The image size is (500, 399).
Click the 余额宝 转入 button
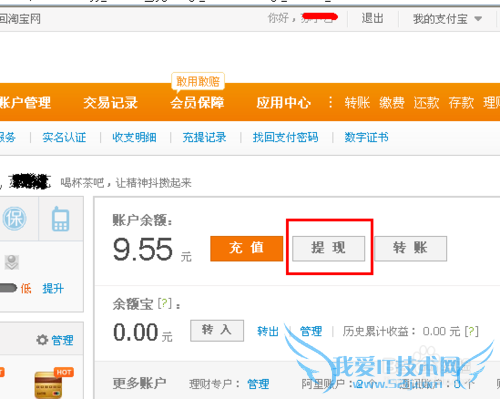(x=217, y=331)
